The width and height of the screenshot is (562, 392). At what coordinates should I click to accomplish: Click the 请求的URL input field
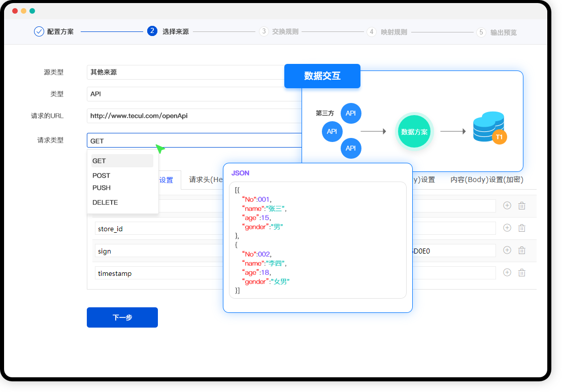(194, 116)
